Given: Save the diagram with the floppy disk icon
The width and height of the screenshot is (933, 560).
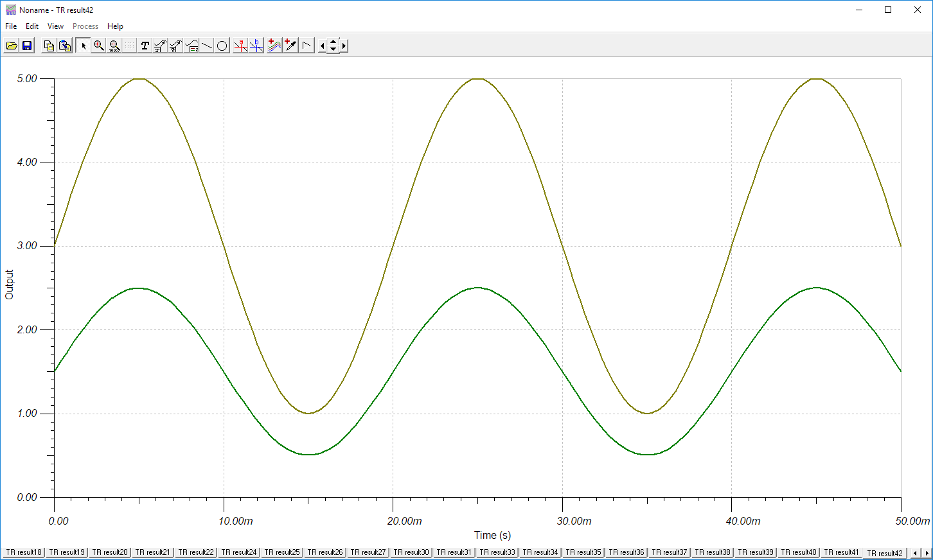Looking at the screenshot, I should (27, 46).
